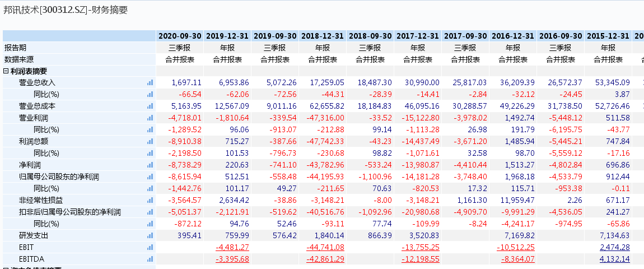Select R&D expense cell 7,169.82
This screenshot has width=644, height=269.
(x=513, y=236)
